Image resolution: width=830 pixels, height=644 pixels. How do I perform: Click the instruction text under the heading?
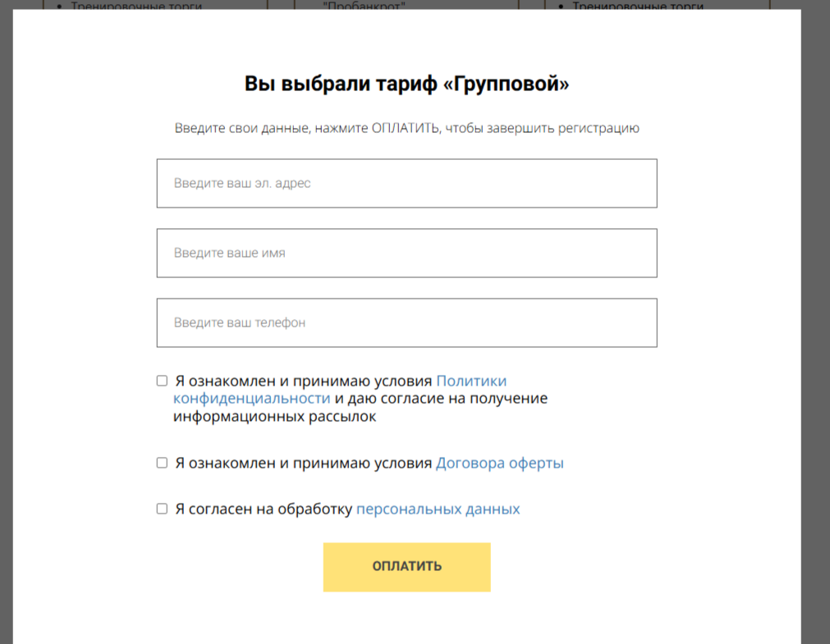406,128
